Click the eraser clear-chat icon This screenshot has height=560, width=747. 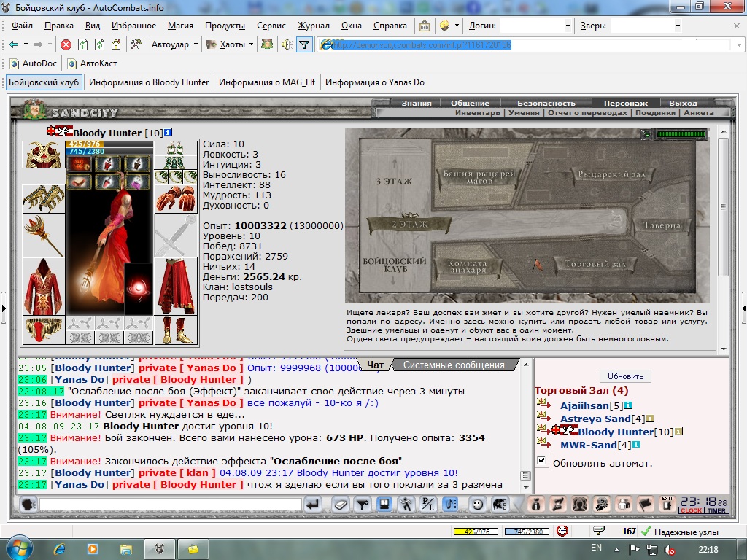[x=340, y=505]
